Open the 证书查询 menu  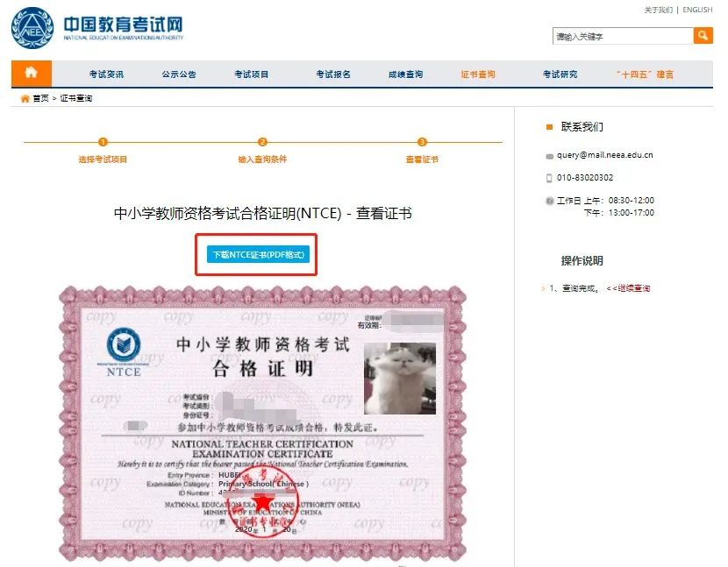point(478,74)
